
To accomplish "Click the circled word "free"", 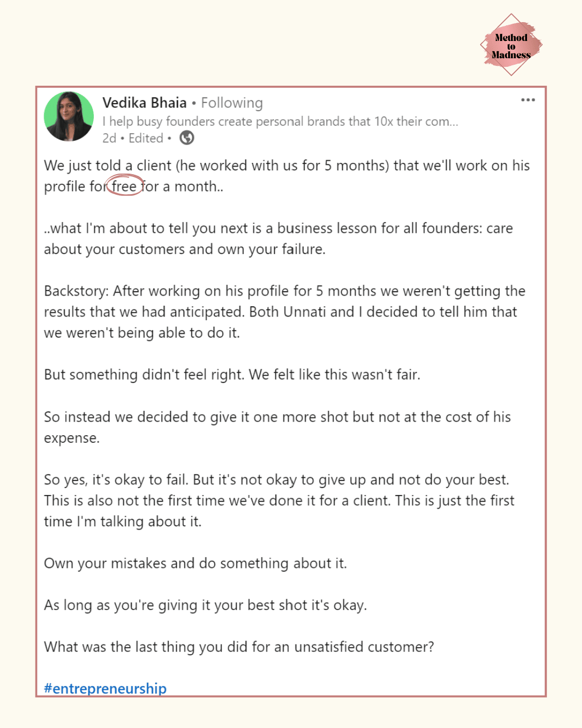I will pyautogui.click(x=124, y=186).
